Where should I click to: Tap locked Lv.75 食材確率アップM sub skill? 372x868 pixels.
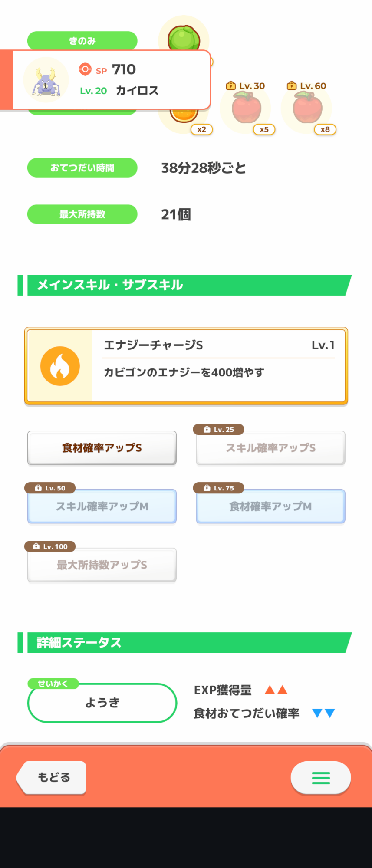click(x=270, y=506)
